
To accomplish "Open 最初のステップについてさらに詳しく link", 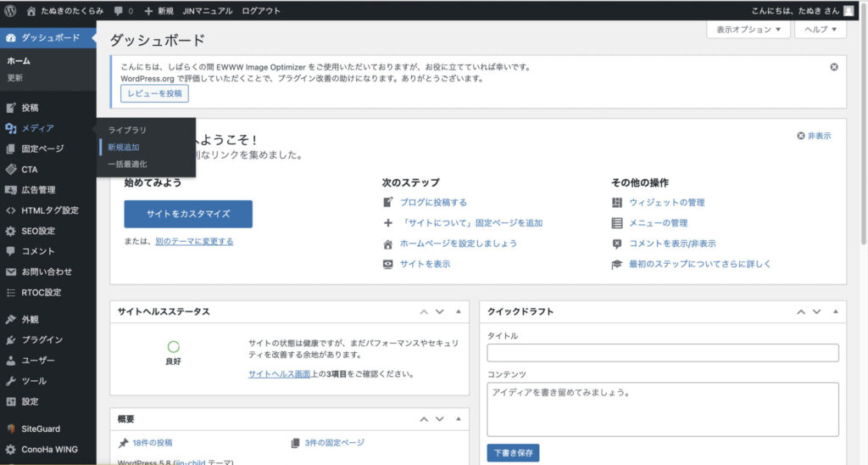I will pos(699,264).
